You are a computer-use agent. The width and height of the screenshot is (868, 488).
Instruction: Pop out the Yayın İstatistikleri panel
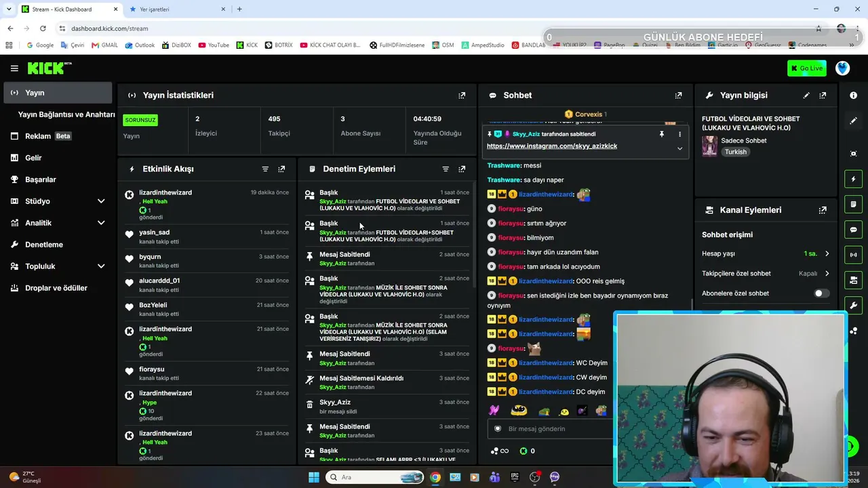(462, 96)
